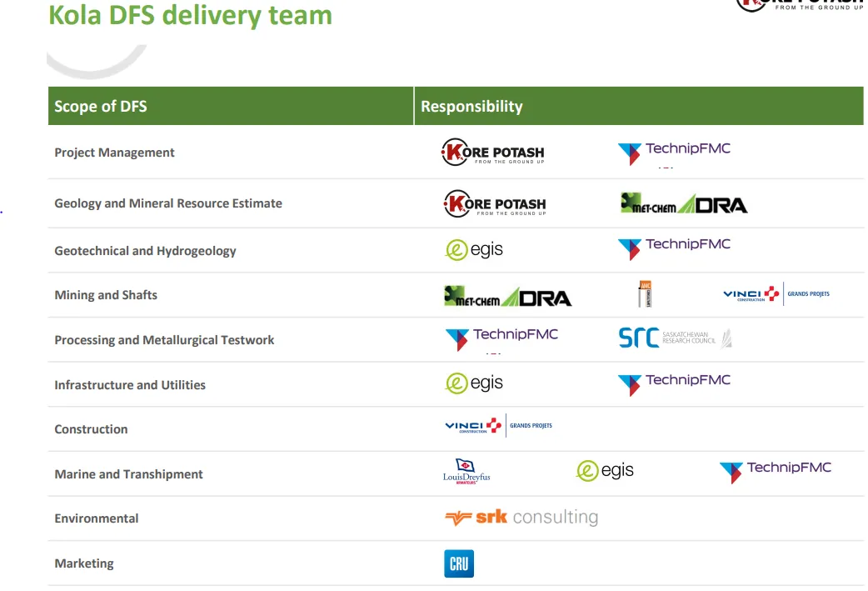Click the blue CRU logo
868x591 pixels.
[x=459, y=563]
